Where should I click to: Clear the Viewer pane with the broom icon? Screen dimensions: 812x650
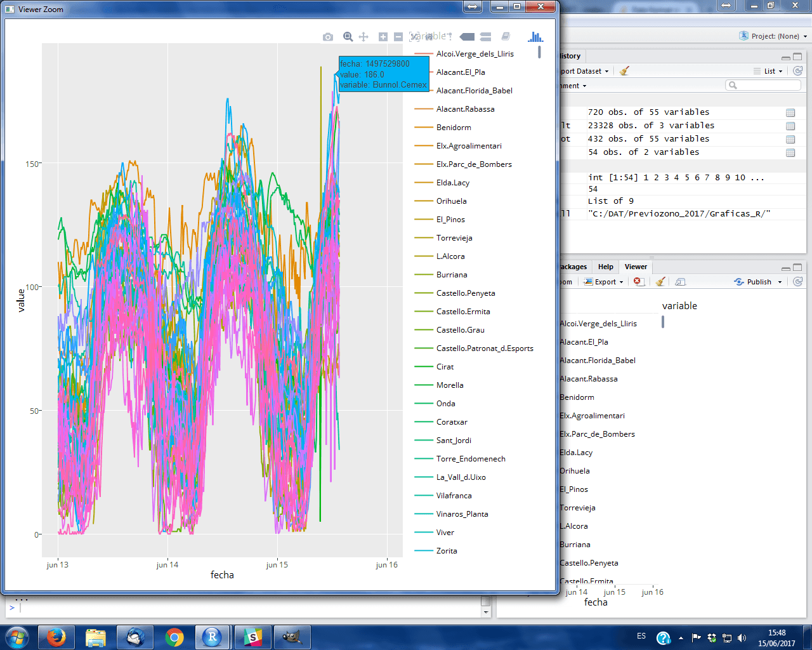[660, 281]
